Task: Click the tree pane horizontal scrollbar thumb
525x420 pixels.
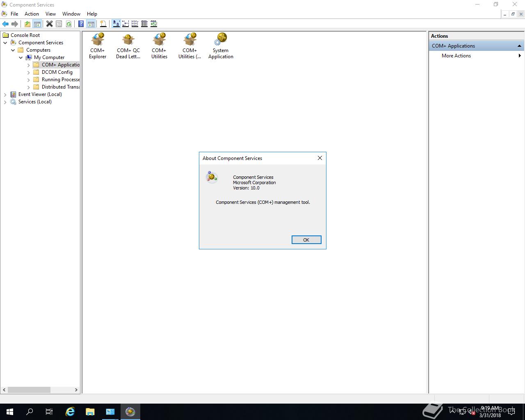Action: click(29, 390)
